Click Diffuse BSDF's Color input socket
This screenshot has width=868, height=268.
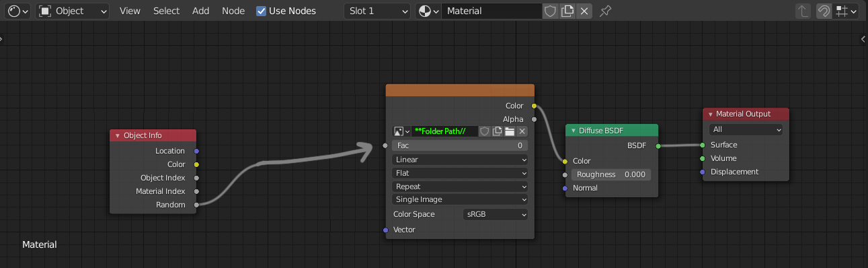coord(565,161)
